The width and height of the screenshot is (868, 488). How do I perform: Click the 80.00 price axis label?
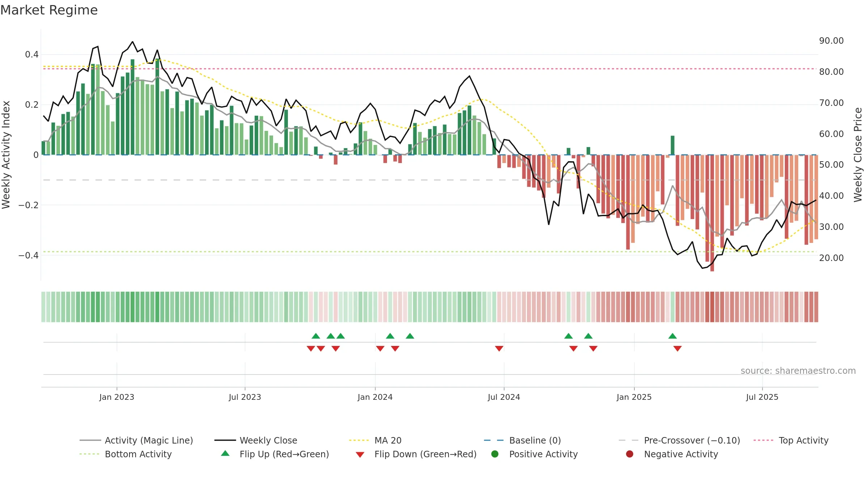click(x=831, y=72)
